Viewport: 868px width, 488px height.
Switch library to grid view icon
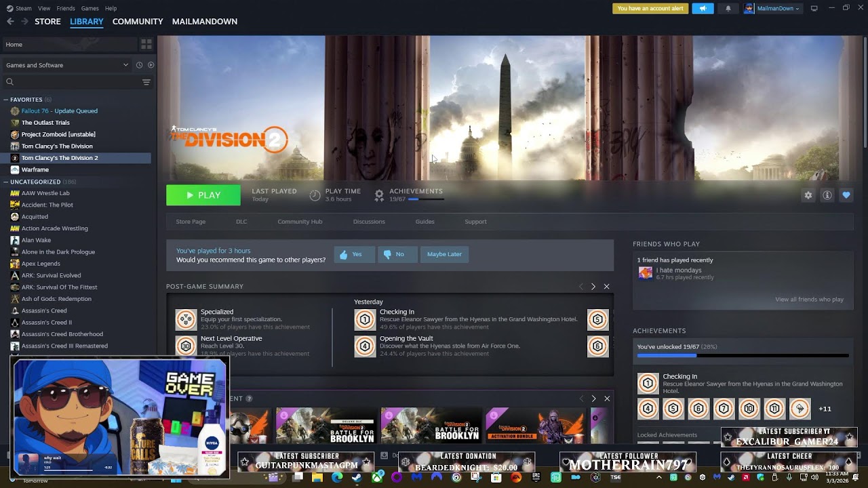146,45
